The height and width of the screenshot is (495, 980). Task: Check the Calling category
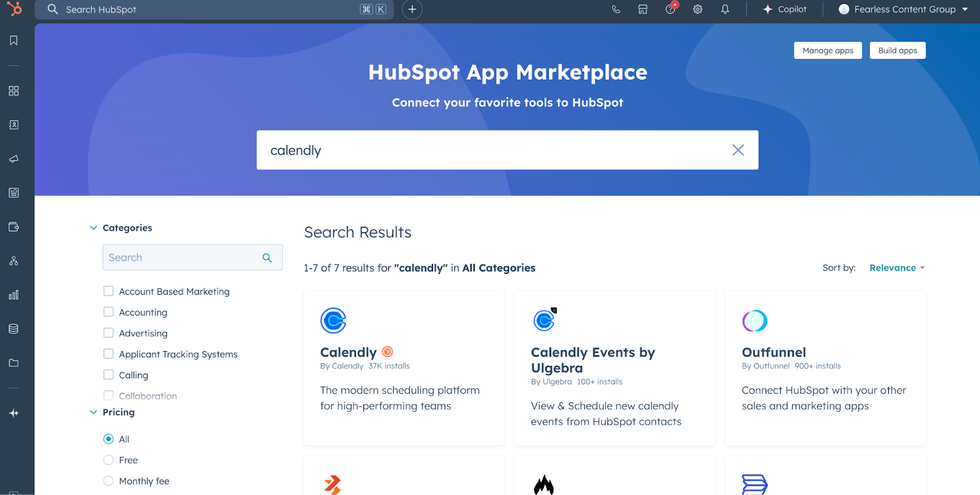point(108,374)
